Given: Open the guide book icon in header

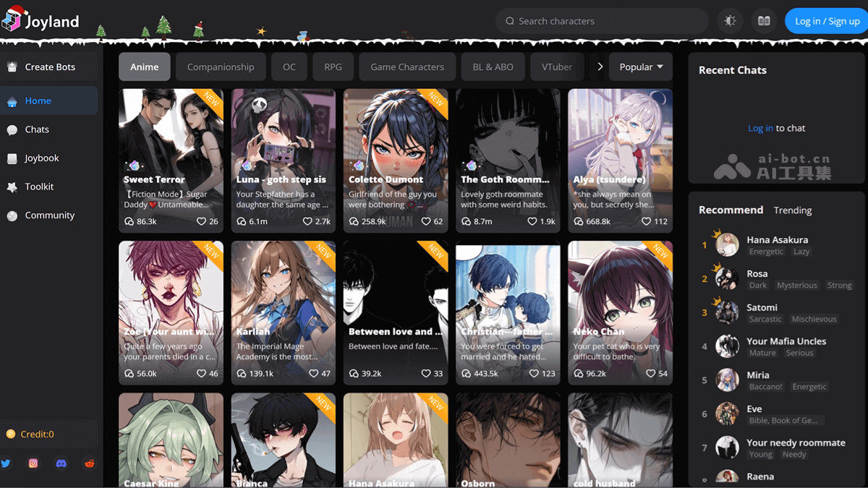Looking at the screenshot, I should (764, 21).
